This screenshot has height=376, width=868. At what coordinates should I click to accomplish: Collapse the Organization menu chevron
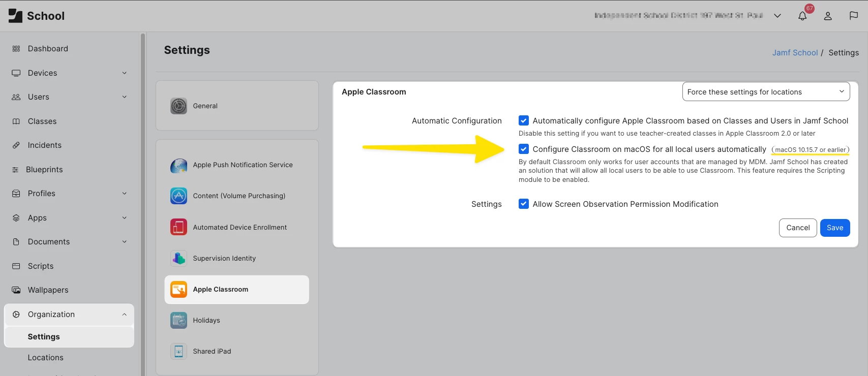(x=125, y=315)
